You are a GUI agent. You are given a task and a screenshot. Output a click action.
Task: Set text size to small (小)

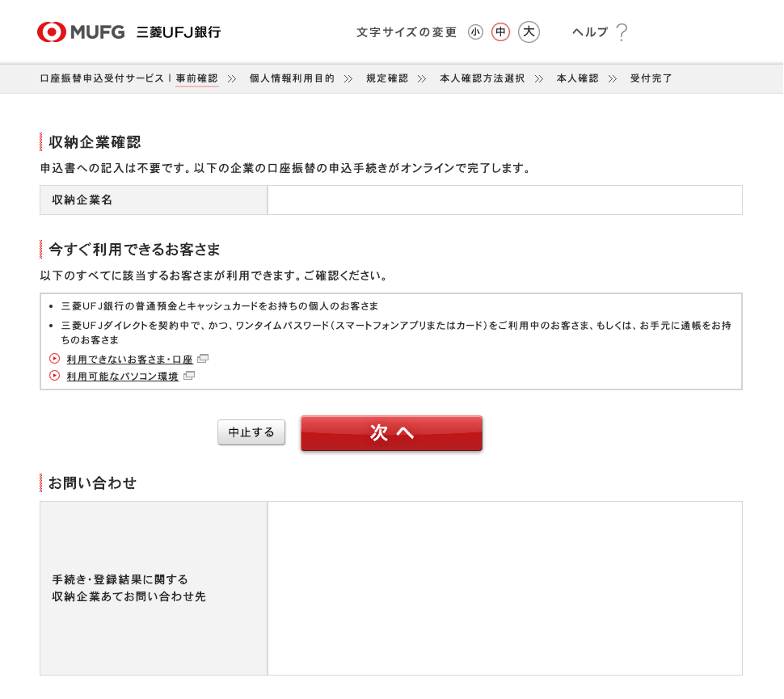[x=475, y=32]
